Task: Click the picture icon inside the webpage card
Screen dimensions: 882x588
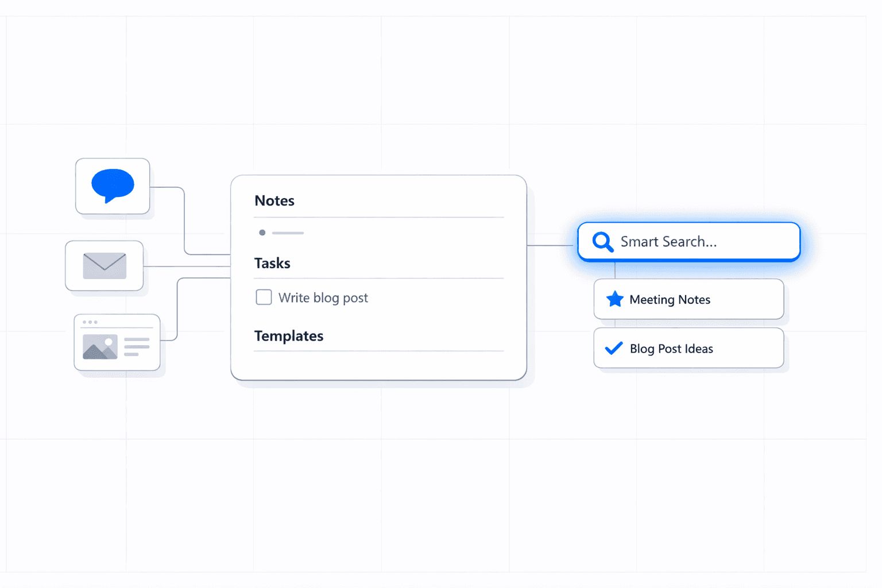Action: (100, 347)
